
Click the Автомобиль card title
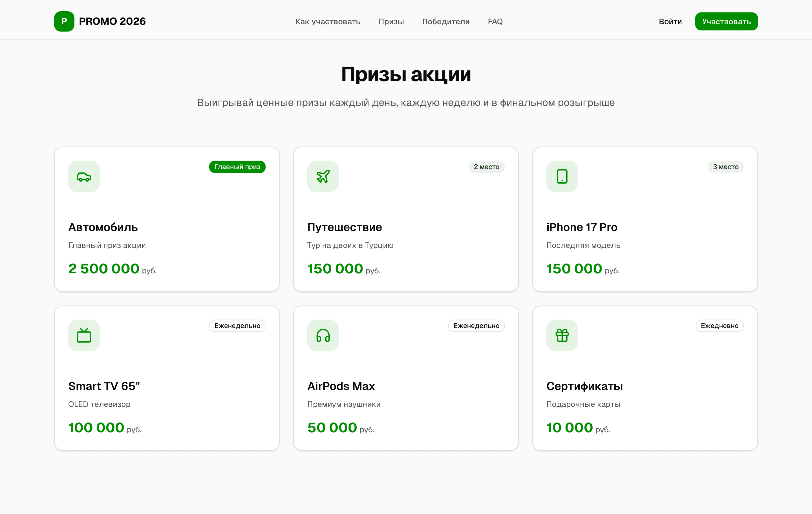pos(103,227)
